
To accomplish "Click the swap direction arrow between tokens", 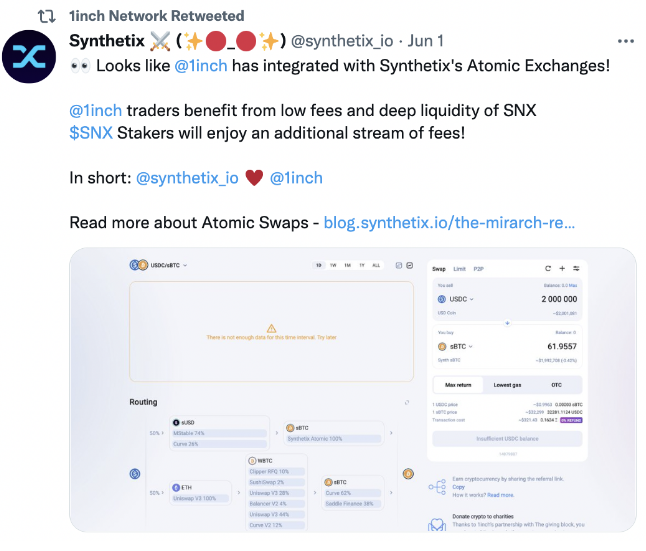I will click(507, 323).
